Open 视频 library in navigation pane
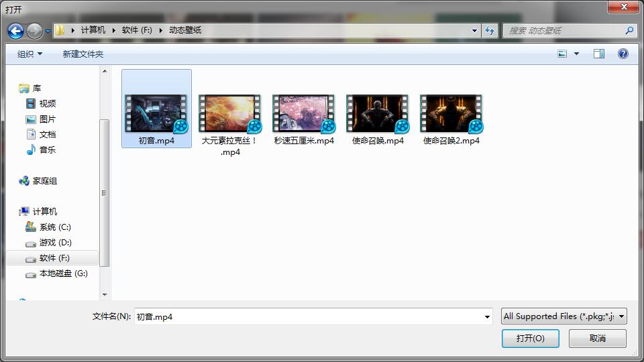644x362 pixels. (48, 103)
